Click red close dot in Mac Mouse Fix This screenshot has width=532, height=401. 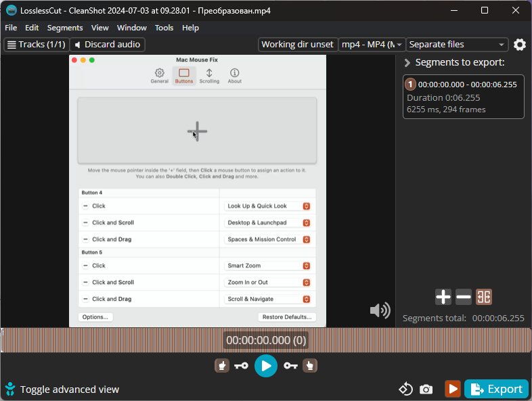[x=74, y=60]
